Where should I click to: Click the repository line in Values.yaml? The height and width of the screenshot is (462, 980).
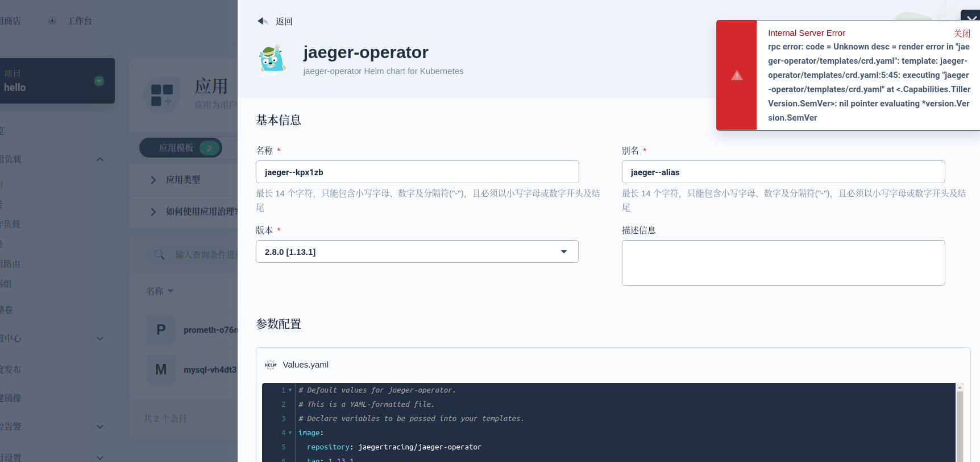tap(394, 447)
